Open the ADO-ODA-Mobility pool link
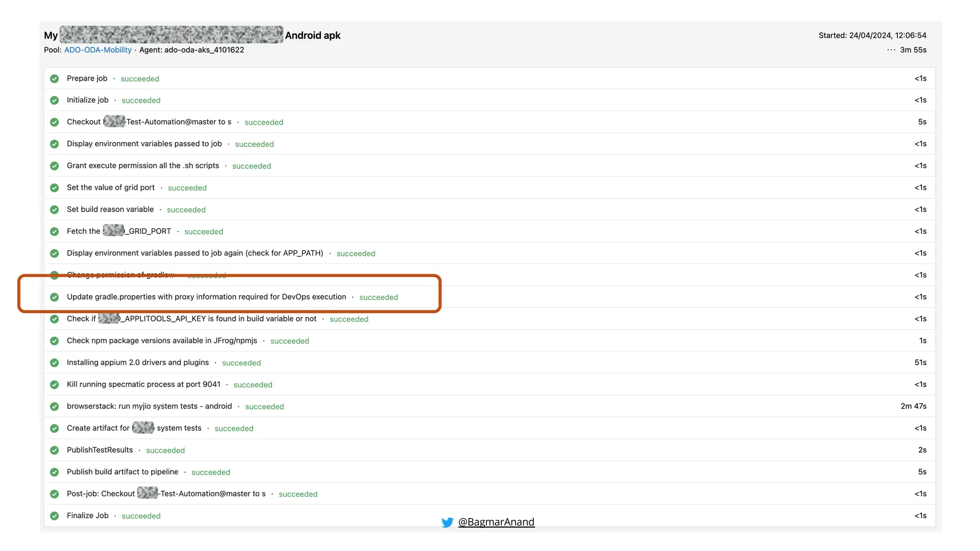The height and width of the screenshot is (551, 980). click(98, 50)
